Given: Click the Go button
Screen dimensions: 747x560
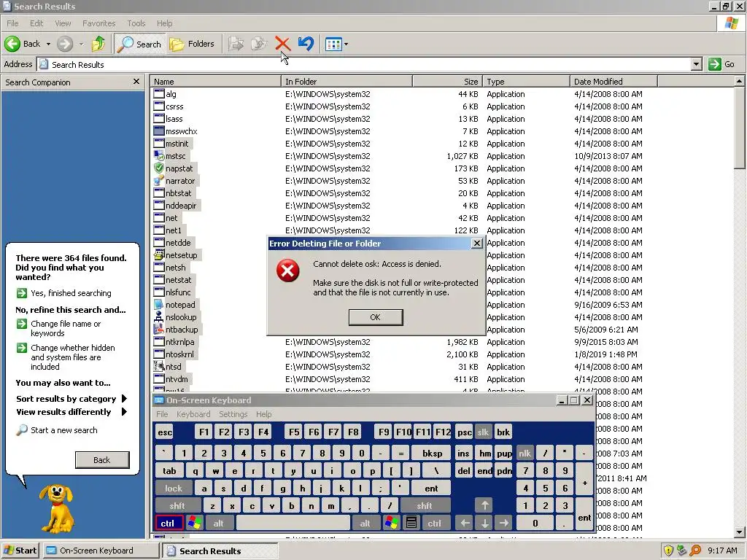Looking at the screenshot, I should (x=721, y=64).
